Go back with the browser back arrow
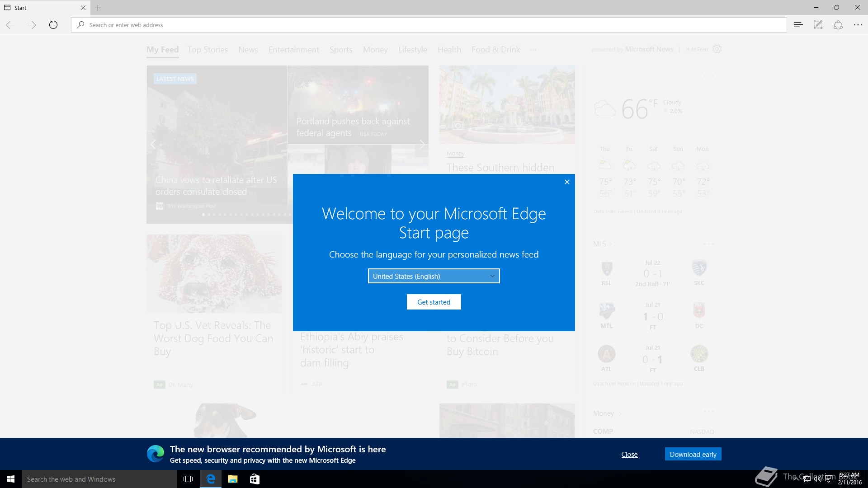This screenshot has width=868, height=488. click(10, 25)
